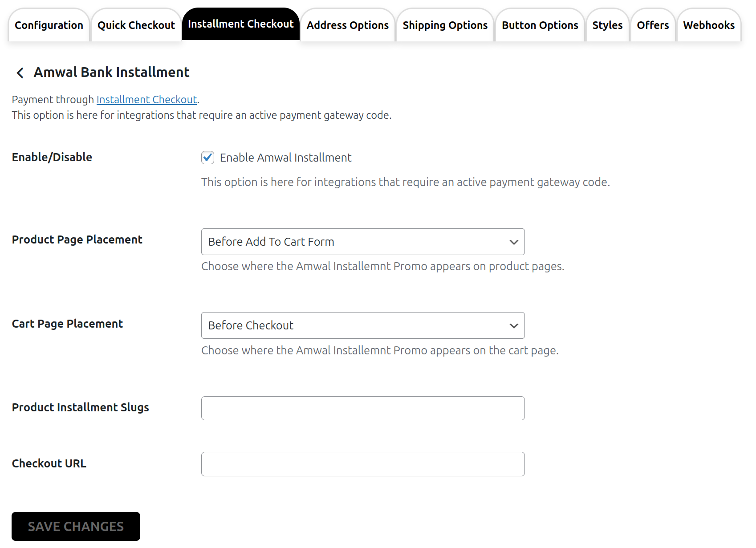Click the Checkout URL label
Viewport: 756px width, 548px height.
point(49,463)
